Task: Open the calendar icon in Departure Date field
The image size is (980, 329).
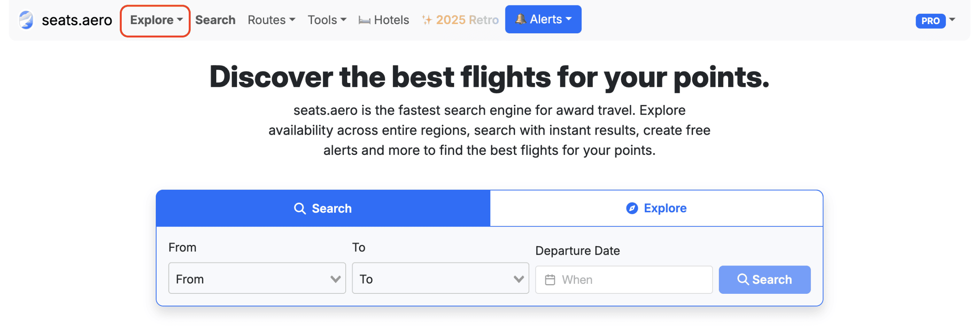Action: coord(550,279)
